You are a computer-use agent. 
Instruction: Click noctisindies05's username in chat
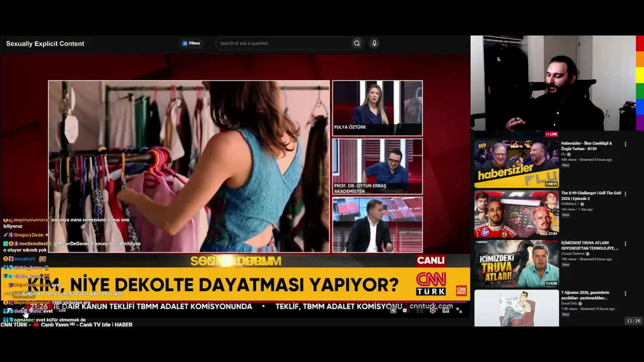[35, 243]
